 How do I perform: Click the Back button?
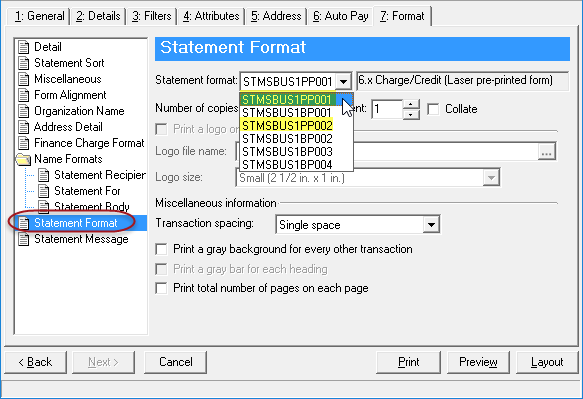36,362
